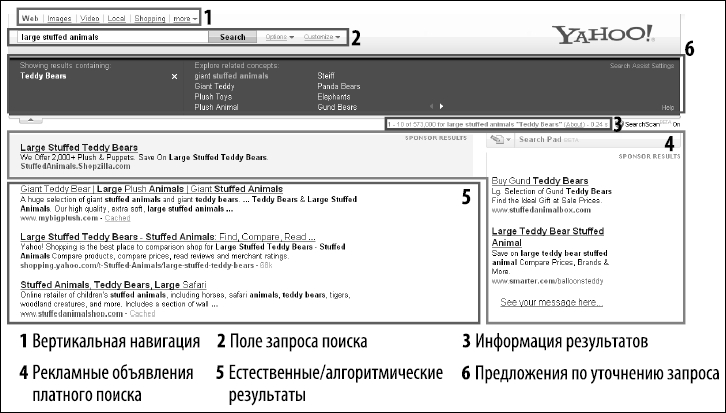Image resolution: width=726 pixels, height=413 pixels.
Task: Open the Video search tab
Action: (90, 19)
